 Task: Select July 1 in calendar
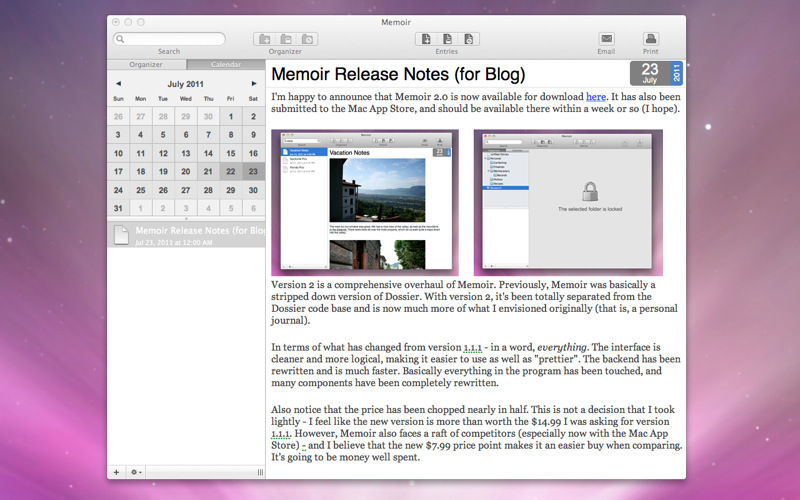(x=231, y=116)
